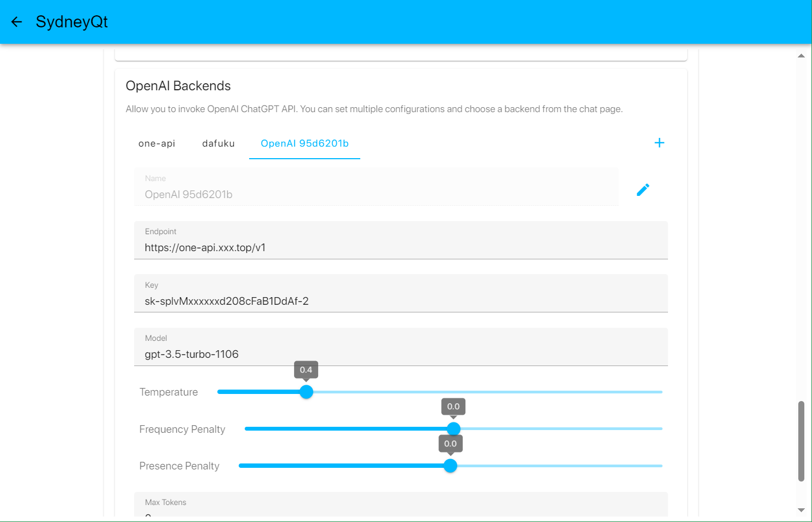
Task: Edit the Model field showing gpt-3.5-turbo-1106
Action: 401,354
